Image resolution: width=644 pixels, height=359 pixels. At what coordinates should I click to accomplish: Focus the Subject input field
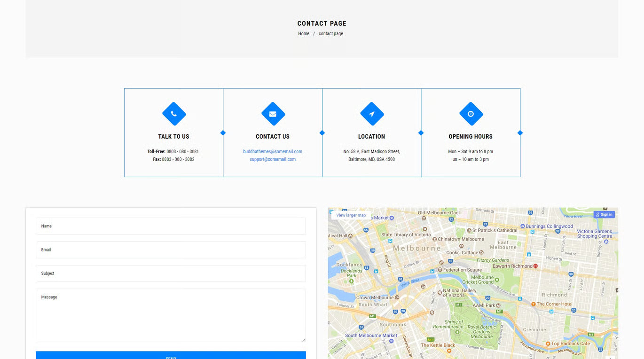click(x=171, y=273)
